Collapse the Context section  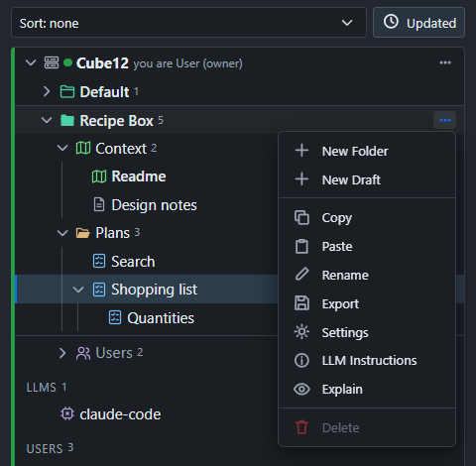point(62,148)
